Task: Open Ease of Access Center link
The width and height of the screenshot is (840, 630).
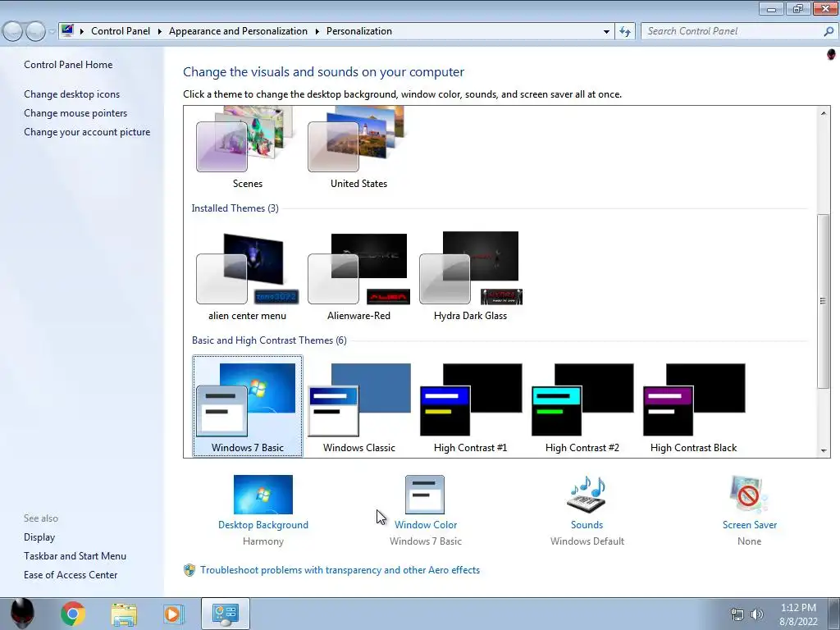Action: tap(71, 575)
